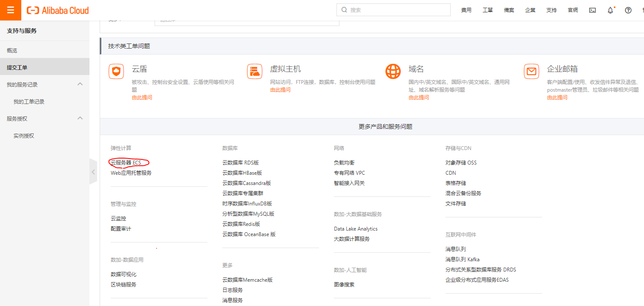This screenshot has width=644, height=306.
Task: Click the search magnifier icon
Action: (x=344, y=10)
